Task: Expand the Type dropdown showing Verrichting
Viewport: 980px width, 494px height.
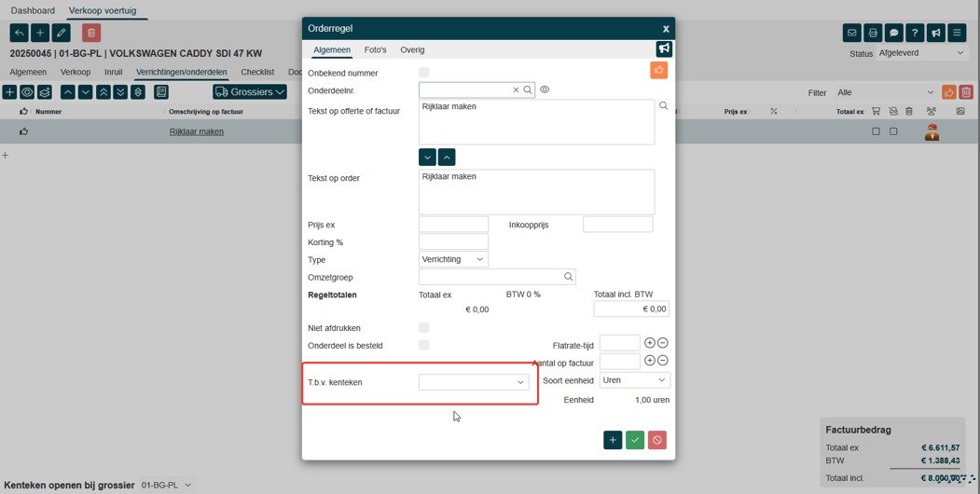Action: [x=453, y=259]
